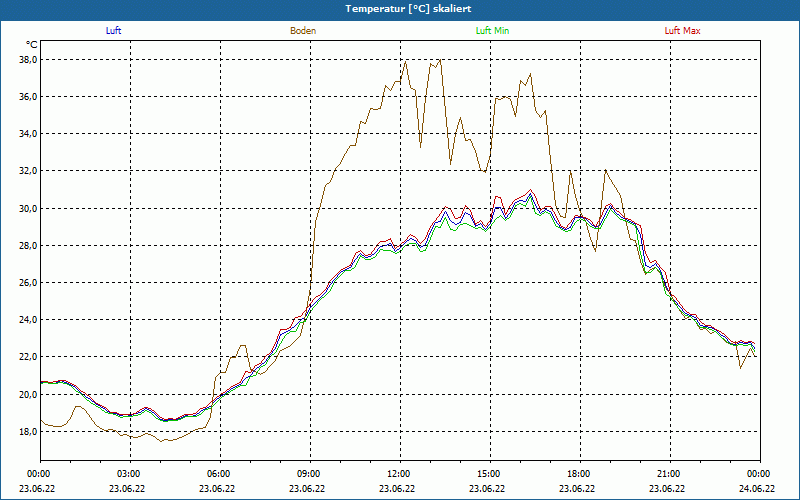This screenshot has width=800, height=500.
Task: Click the 32,0 y-axis value
Action: (x=27, y=171)
